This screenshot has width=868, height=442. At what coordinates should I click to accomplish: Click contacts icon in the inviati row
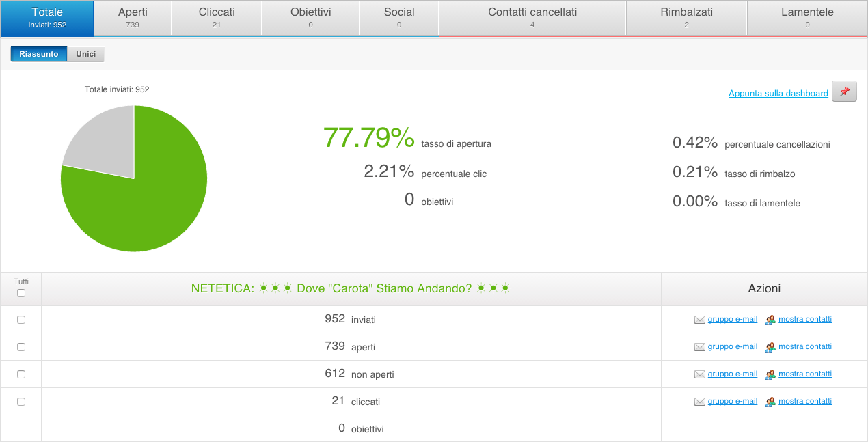pos(770,320)
